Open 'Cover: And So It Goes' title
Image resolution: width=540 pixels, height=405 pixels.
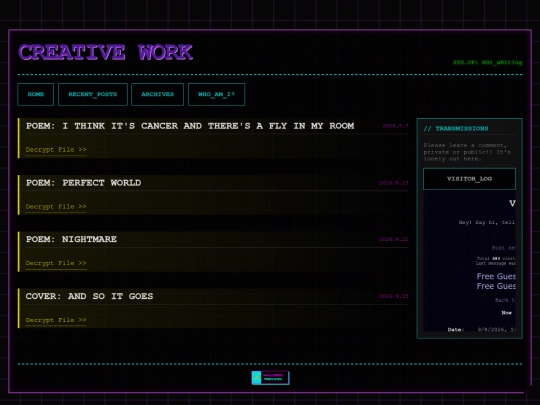[x=89, y=296]
